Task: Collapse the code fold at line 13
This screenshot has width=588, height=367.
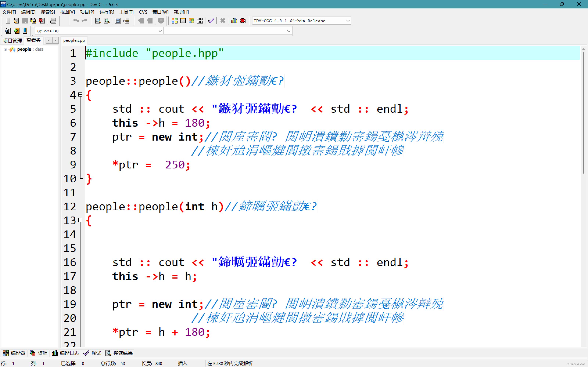Action: [x=80, y=220]
